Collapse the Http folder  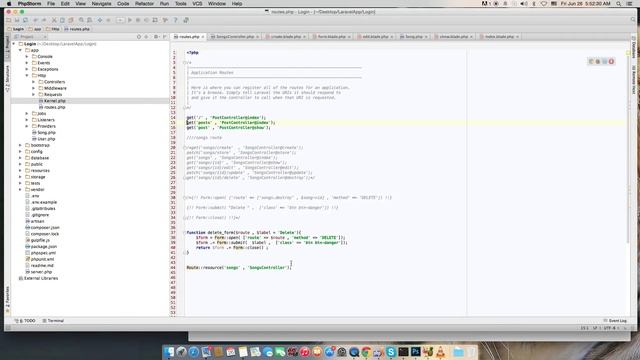point(27,76)
